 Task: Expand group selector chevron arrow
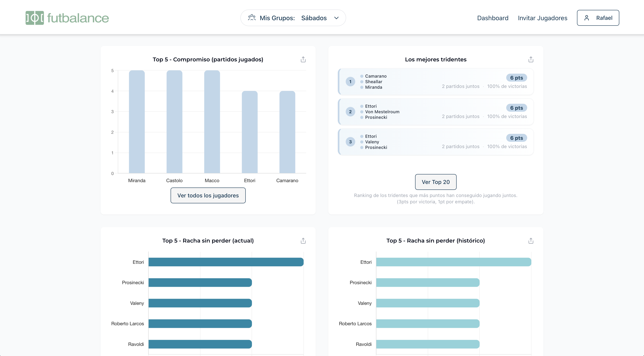pos(336,18)
